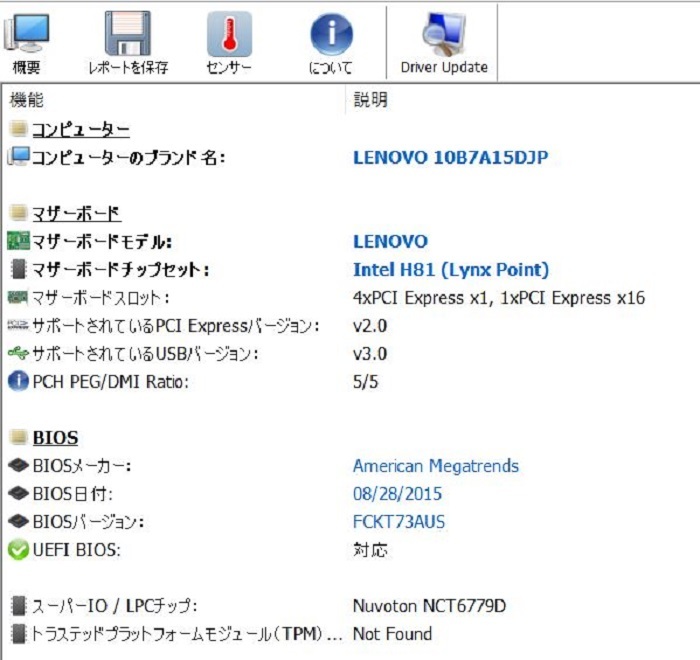The height and width of the screenshot is (660, 700).
Task: Select the UEFI BIOS label
Action: click(x=76, y=550)
